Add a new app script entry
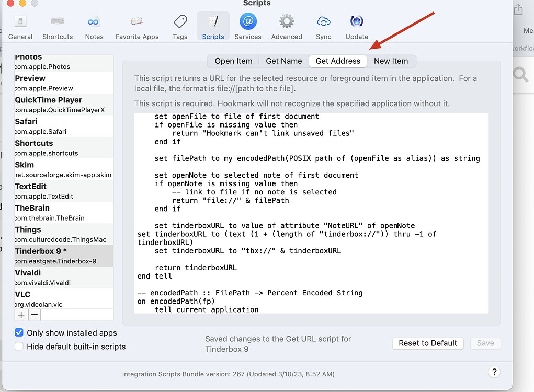This screenshot has height=392, width=534. [21, 315]
